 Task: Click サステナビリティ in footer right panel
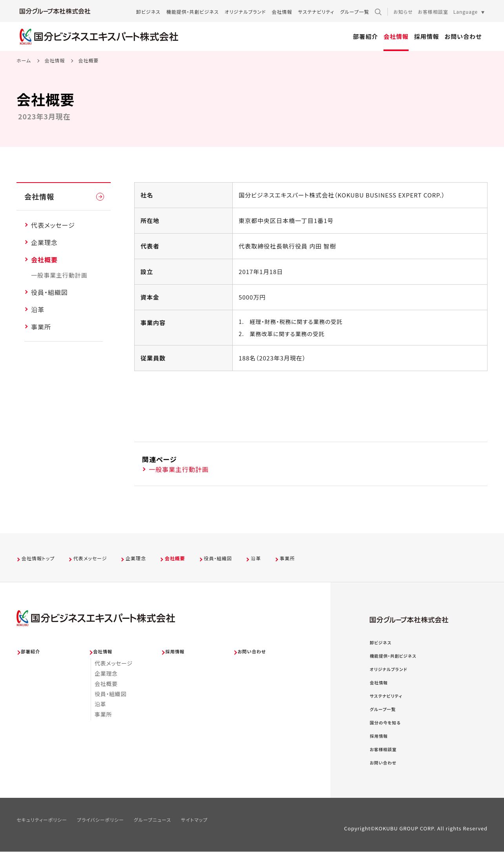(x=386, y=697)
